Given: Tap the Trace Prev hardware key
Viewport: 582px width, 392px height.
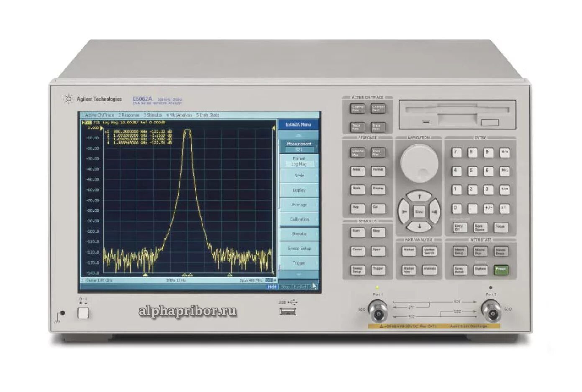Looking at the screenshot, I should [357, 127].
